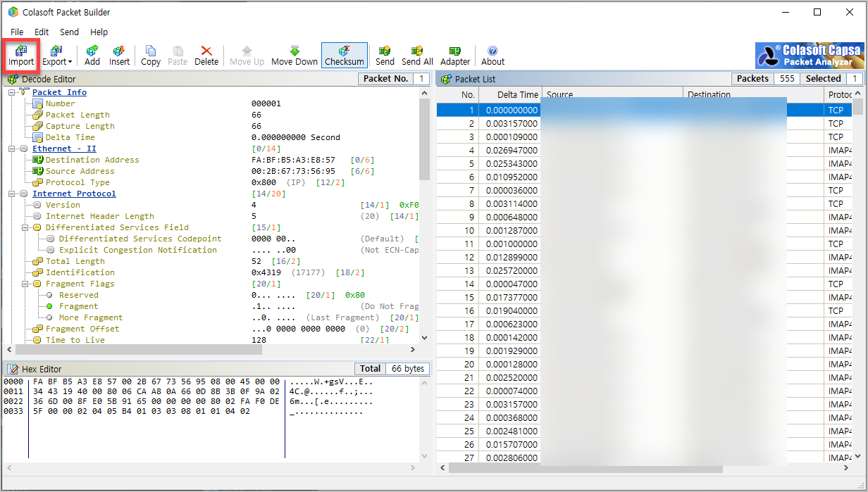Collapse the Fragment Flags node
The height and width of the screenshot is (492, 868).
[x=25, y=284]
